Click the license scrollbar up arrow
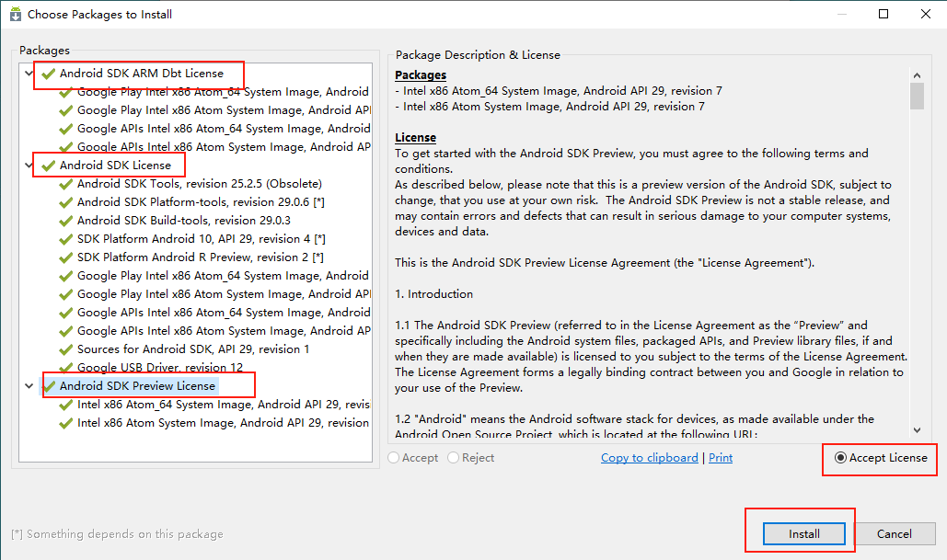 pyautogui.click(x=917, y=75)
